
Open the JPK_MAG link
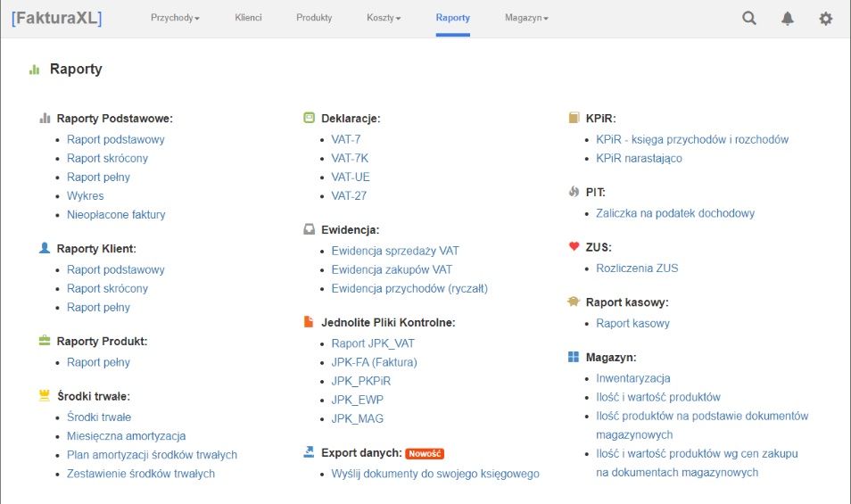point(358,419)
